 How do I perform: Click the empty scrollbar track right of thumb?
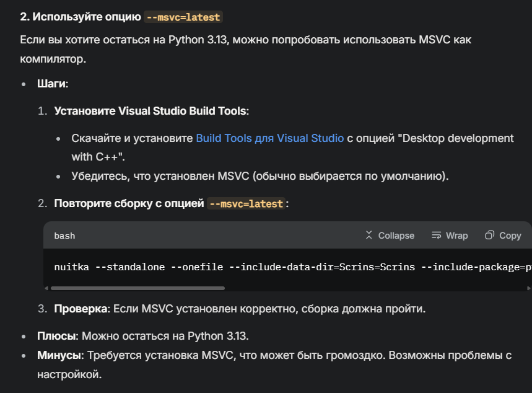[372, 288]
